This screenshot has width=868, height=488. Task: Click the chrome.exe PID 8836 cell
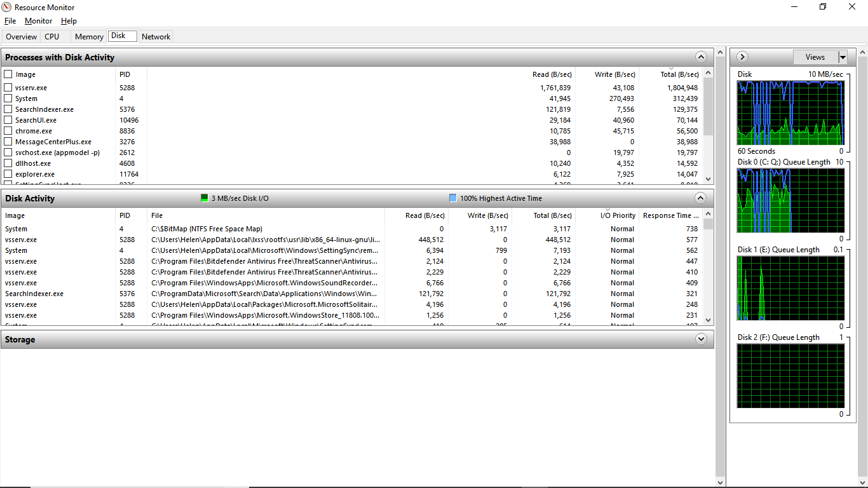coord(127,131)
